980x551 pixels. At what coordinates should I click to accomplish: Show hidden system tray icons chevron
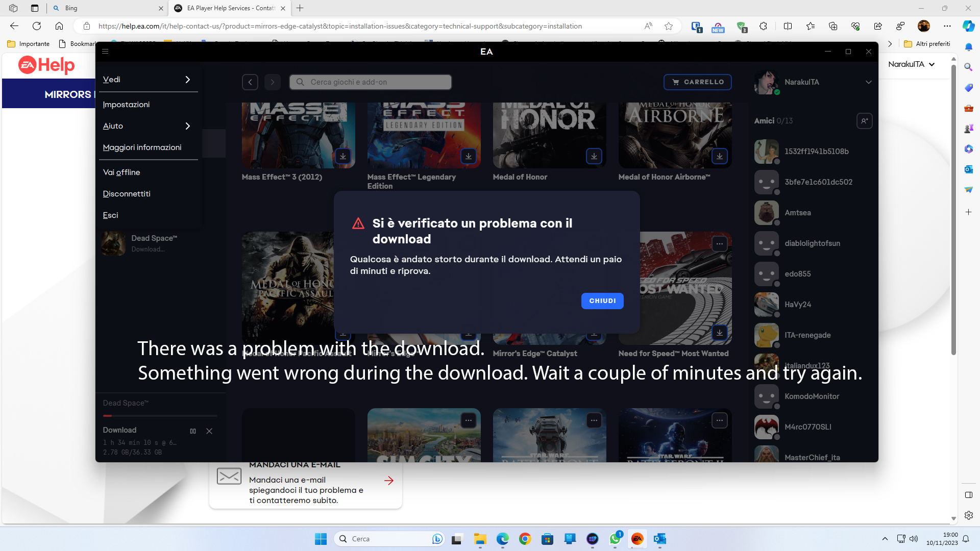[885, 539]
